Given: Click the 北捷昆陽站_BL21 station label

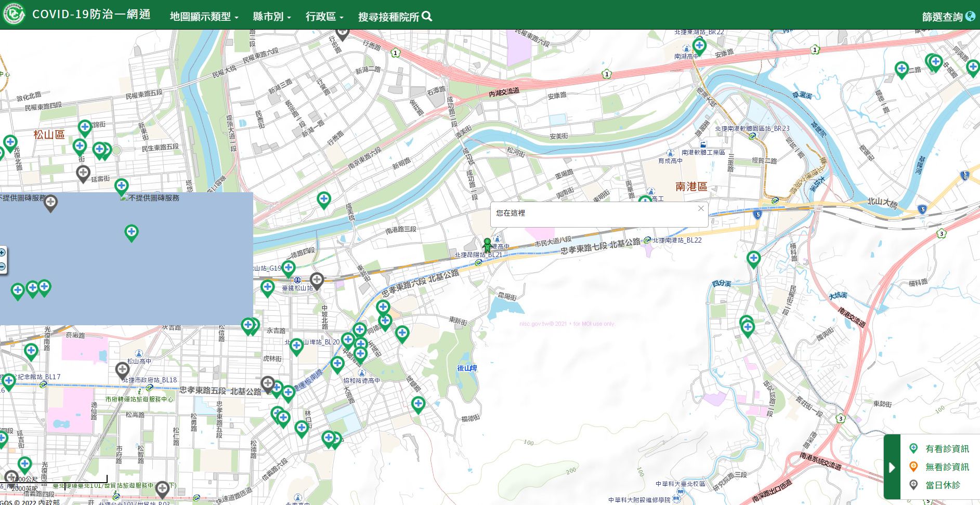Looking at the screenshot, I should [x=479, y=255].
